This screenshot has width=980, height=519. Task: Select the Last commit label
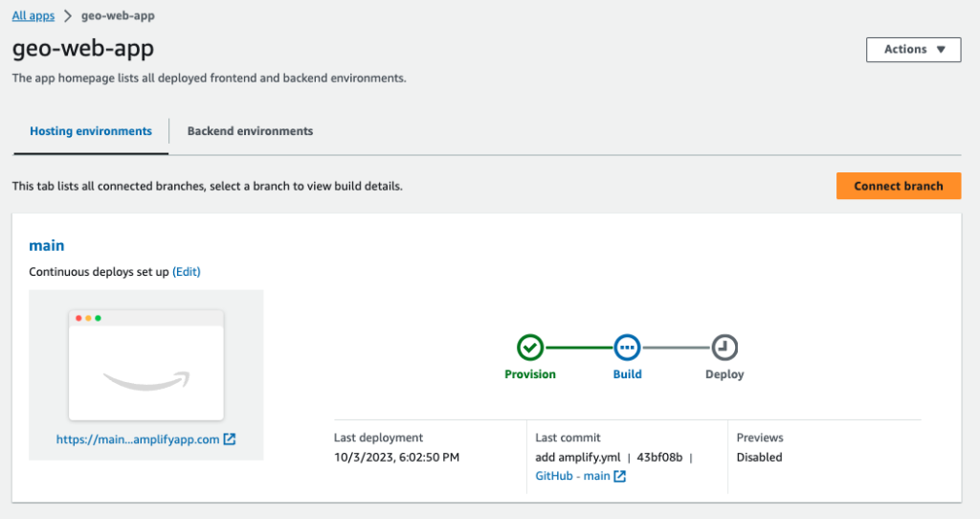(x=568, y=438)
